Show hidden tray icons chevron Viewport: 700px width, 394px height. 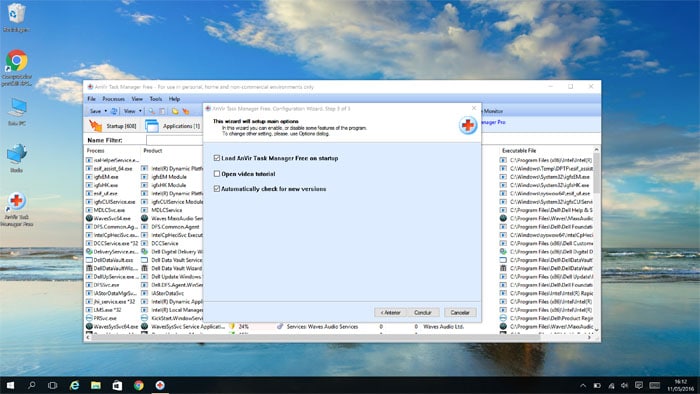tap(583, 386)
